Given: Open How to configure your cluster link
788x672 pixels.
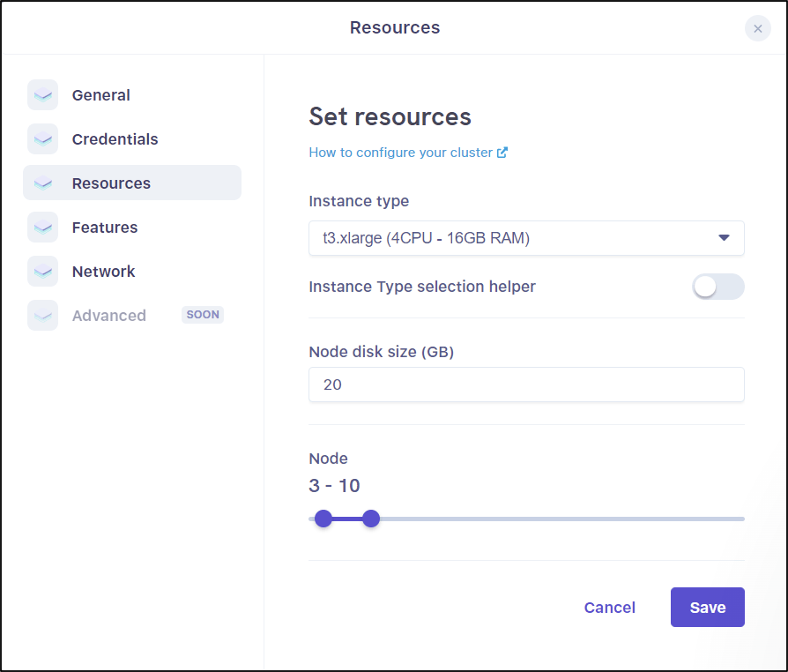Looking at the screenshot, I should point(400,153).
